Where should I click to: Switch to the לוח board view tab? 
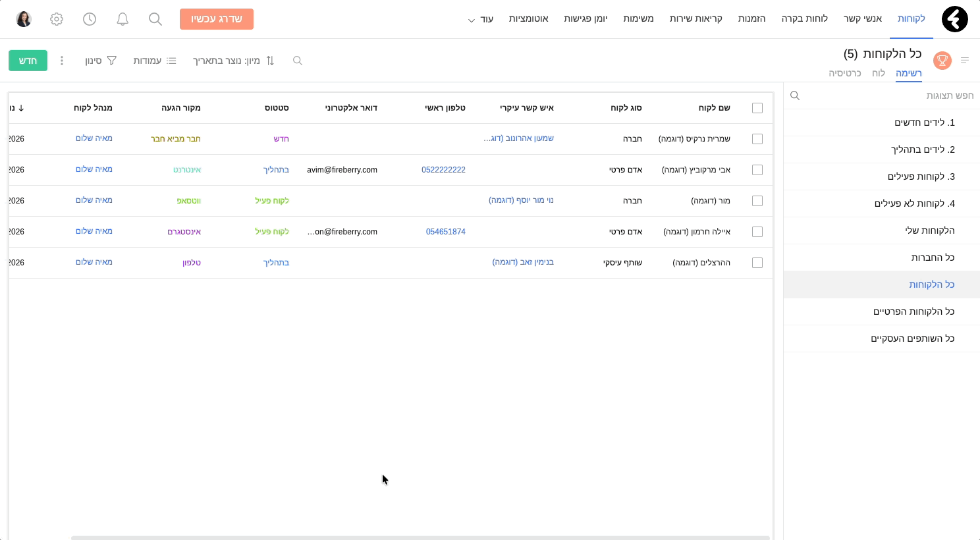tap(879, 73)
